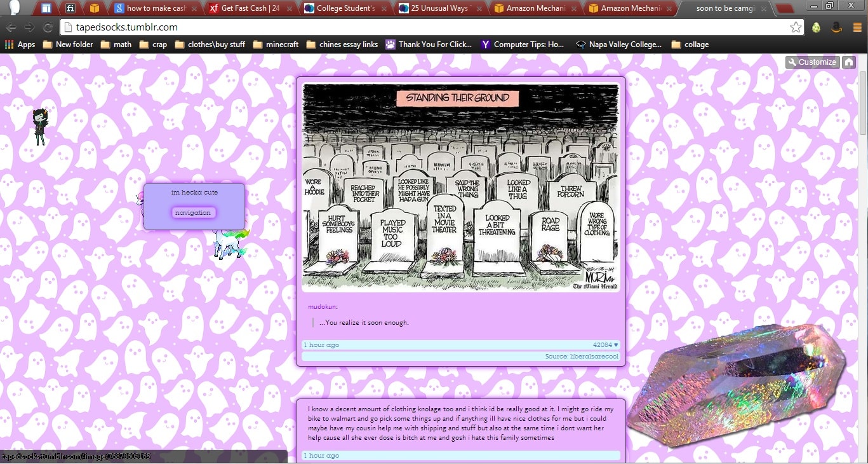The height and width of the screenshot is (464, 868).
Task: Open the Chrome hamburger menu
Action: (858, 28)
